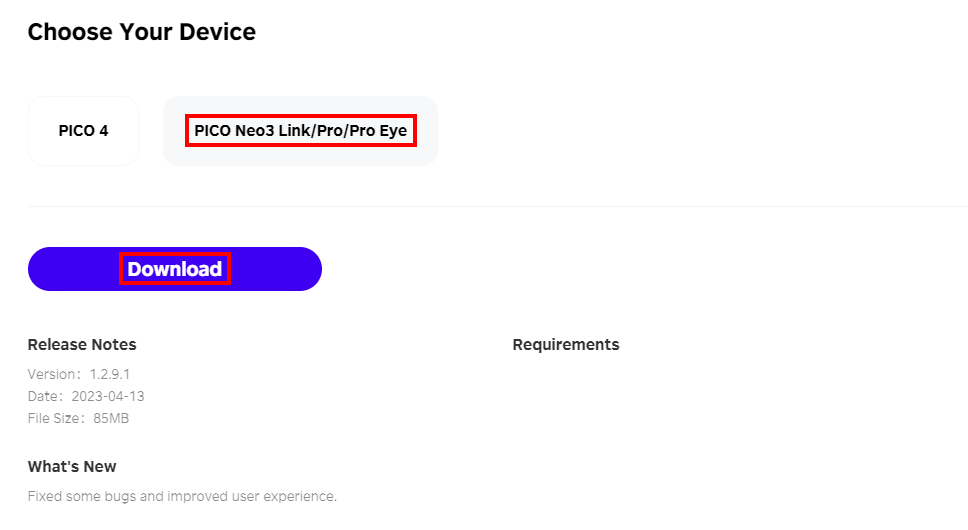This screenshot has width=968, height=530.
Task: Click the release date 2023-04-13
Action: (x=108, y=396)
